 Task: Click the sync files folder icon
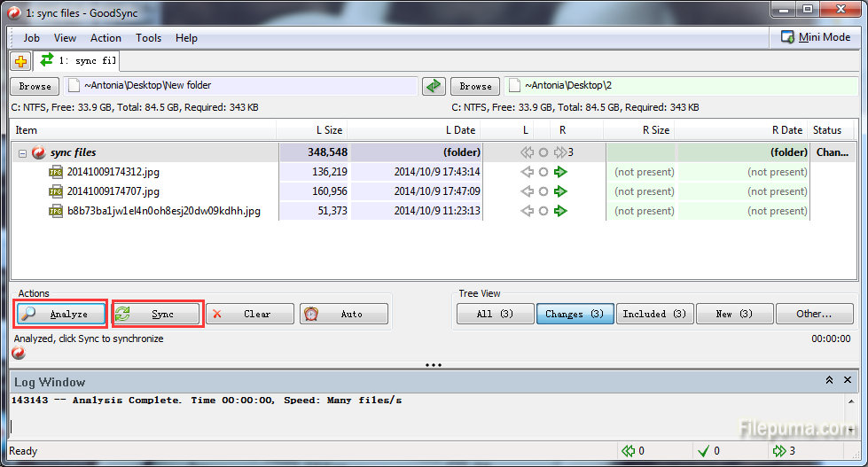39,152
